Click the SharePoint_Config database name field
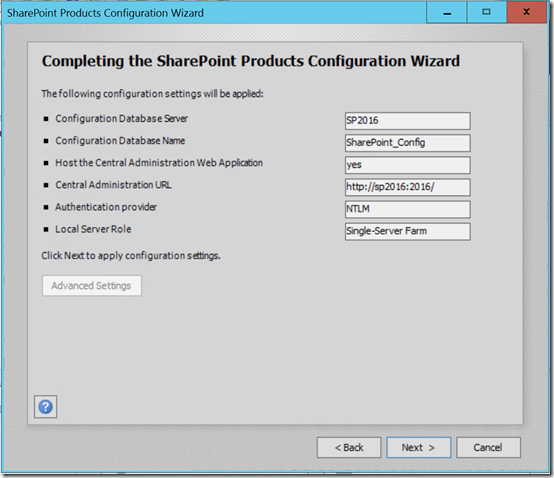The height and width of the screenshot is (478, 554). 408,143
